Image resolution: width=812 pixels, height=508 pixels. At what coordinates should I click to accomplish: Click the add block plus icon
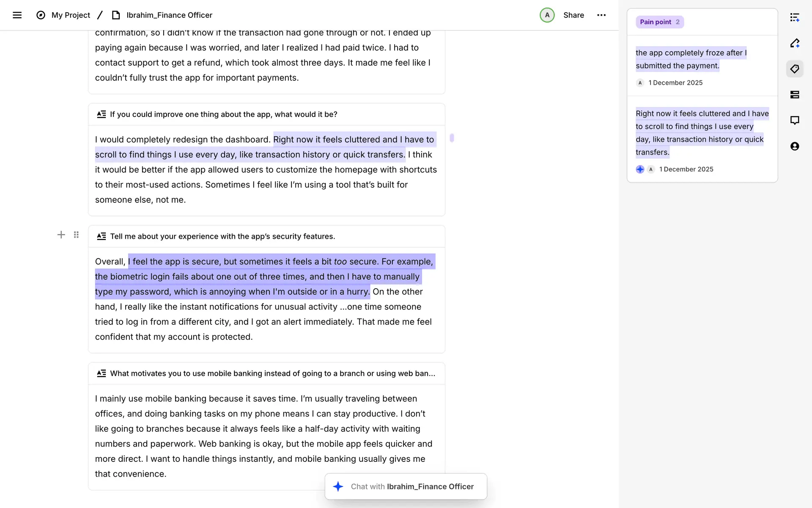point(61,235)
